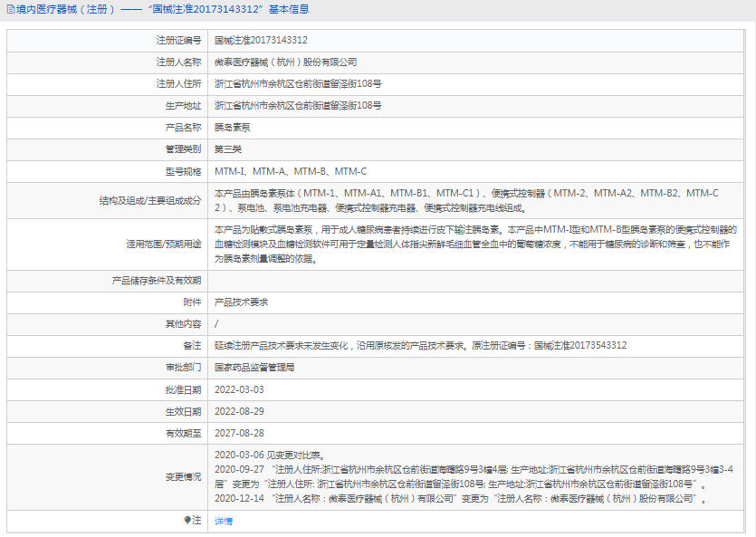Select the date 2022-03-03
Screen dimensions: 756x537
239,390
